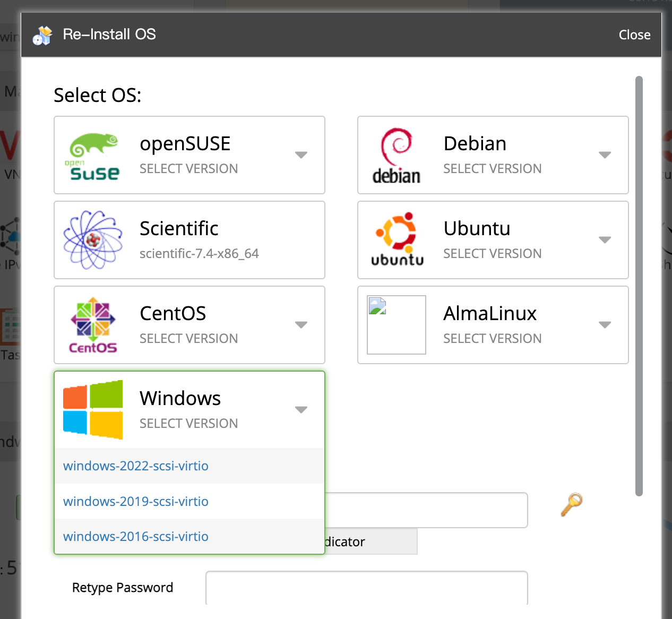Click the Windows name heading
This screenshot has height=619, width=672.
click(x=180, y=398)
